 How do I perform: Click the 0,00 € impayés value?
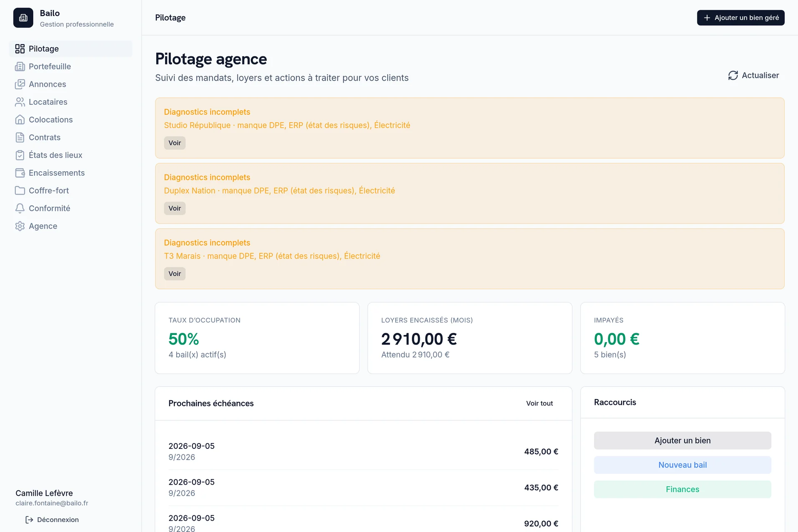point(617,339)
